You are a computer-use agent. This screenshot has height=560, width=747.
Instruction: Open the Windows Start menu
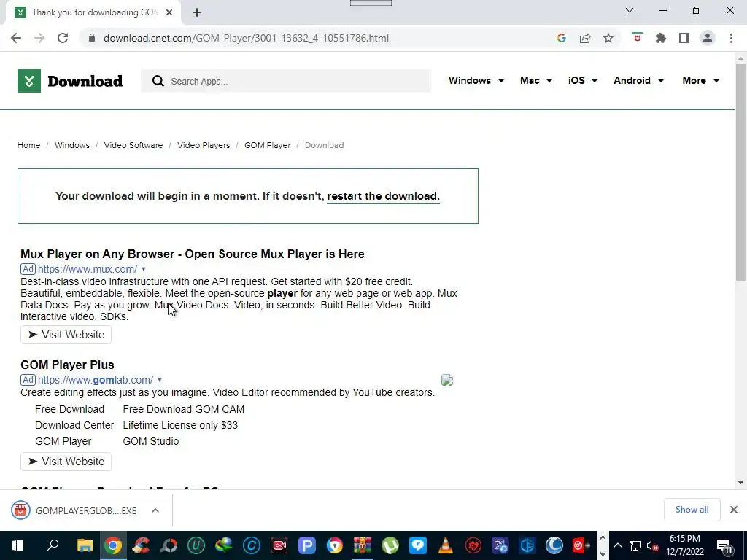tap(18, 545)
